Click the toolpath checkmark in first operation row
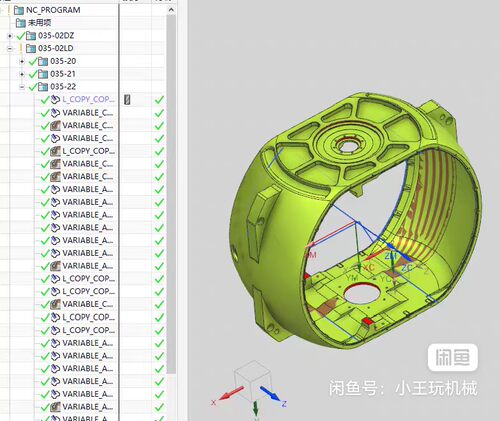The width and height of the screenshot is (500, 421). [159, 100]
